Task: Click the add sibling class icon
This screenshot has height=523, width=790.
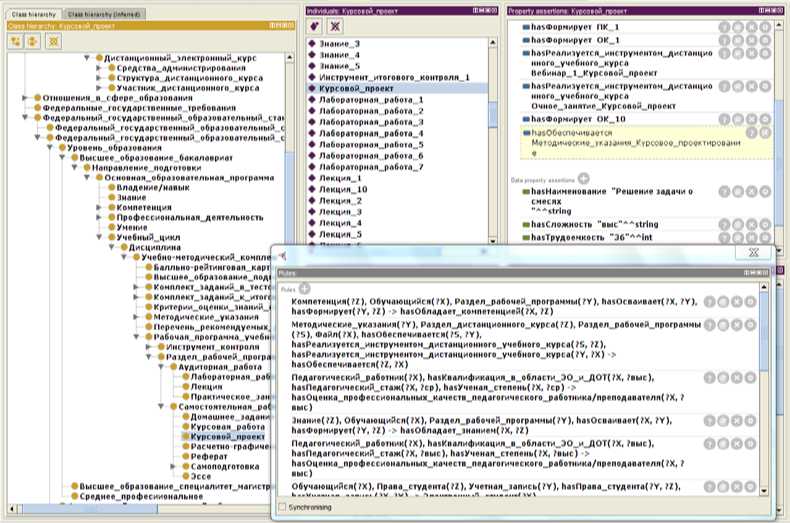Action: [32, 42]
